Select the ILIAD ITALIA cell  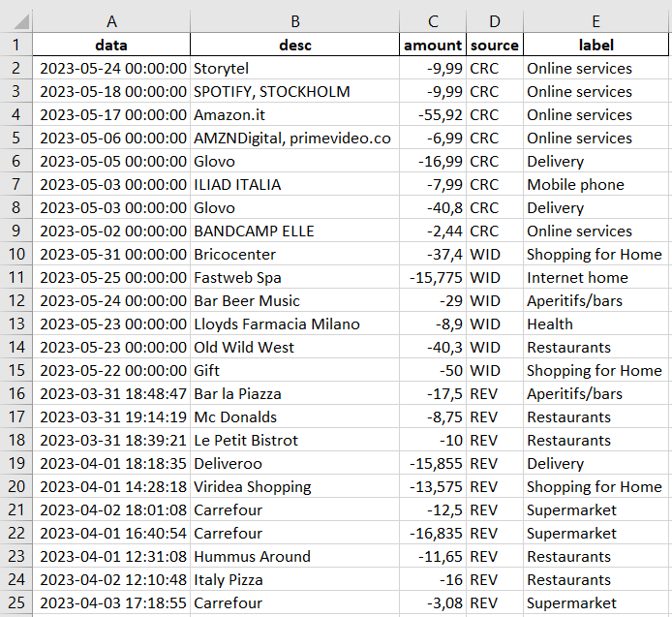point(295,184)
